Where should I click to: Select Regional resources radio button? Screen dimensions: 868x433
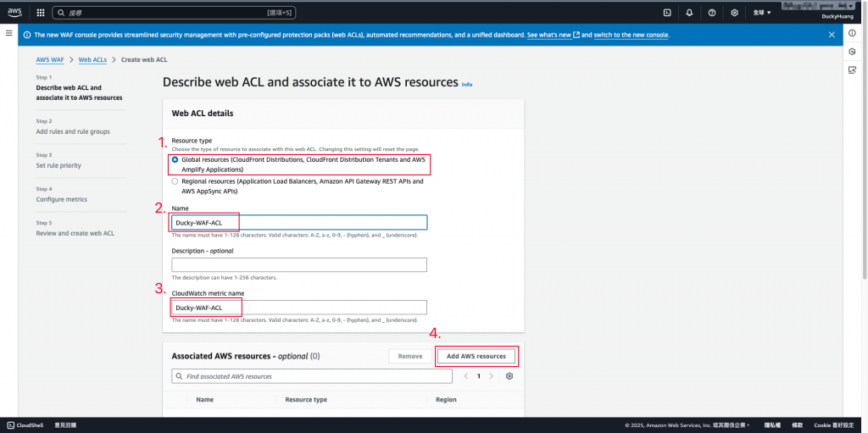click(x=175, y=181)
